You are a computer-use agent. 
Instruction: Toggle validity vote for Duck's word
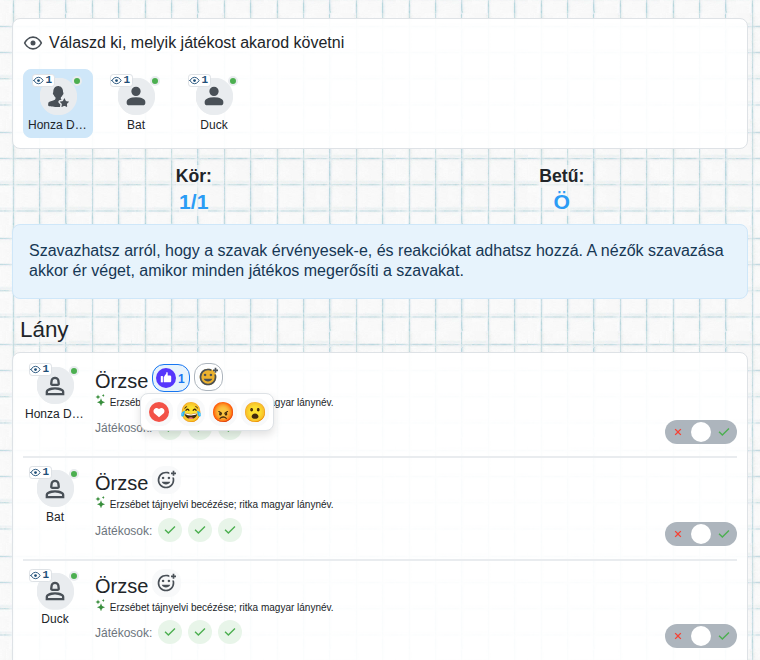tap(701, 636)
